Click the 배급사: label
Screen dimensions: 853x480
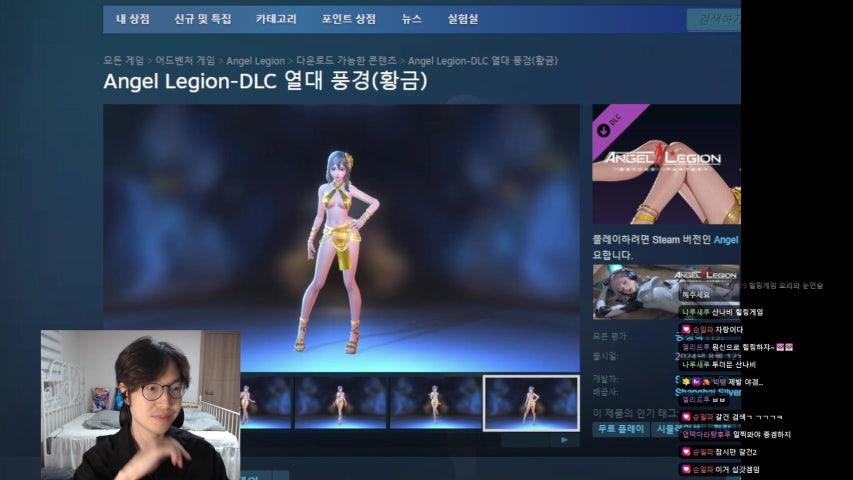point(605,392)
